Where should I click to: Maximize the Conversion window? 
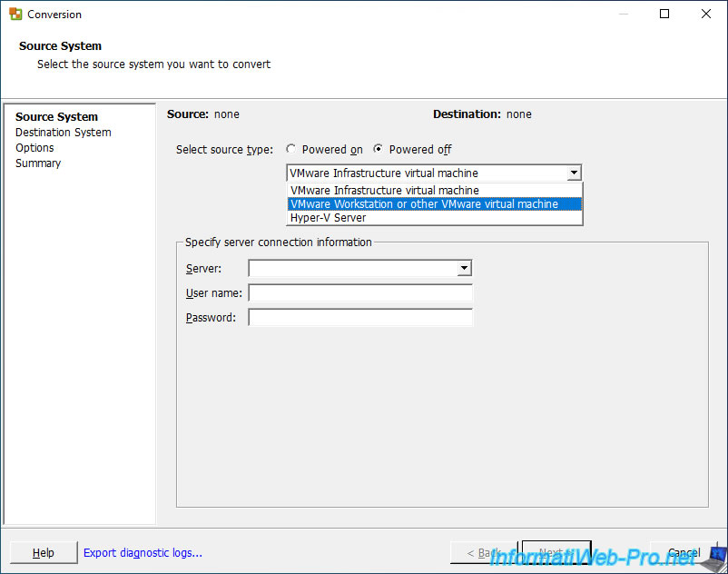tap(664, 14)
